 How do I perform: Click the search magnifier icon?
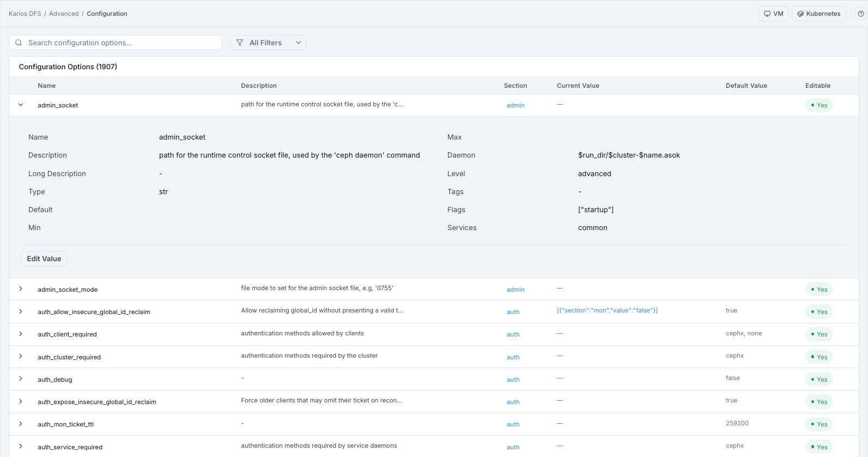coord(19,43)
